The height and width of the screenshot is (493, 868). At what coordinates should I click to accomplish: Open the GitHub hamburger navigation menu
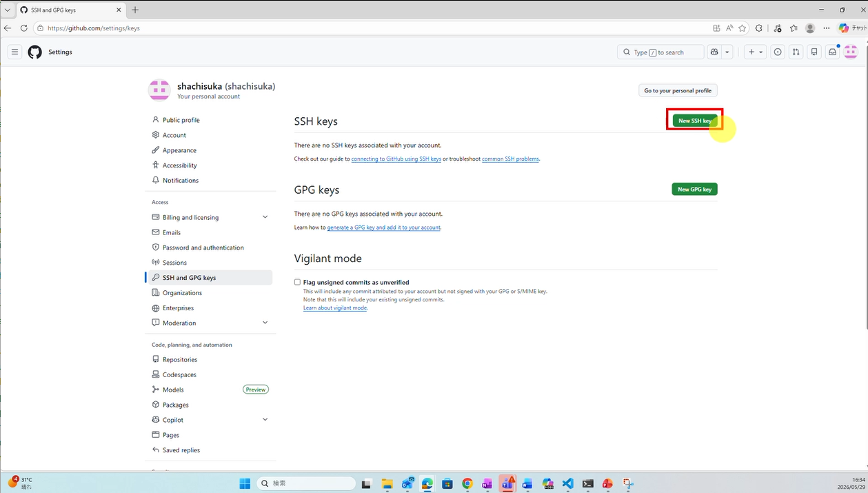point(14,52)
